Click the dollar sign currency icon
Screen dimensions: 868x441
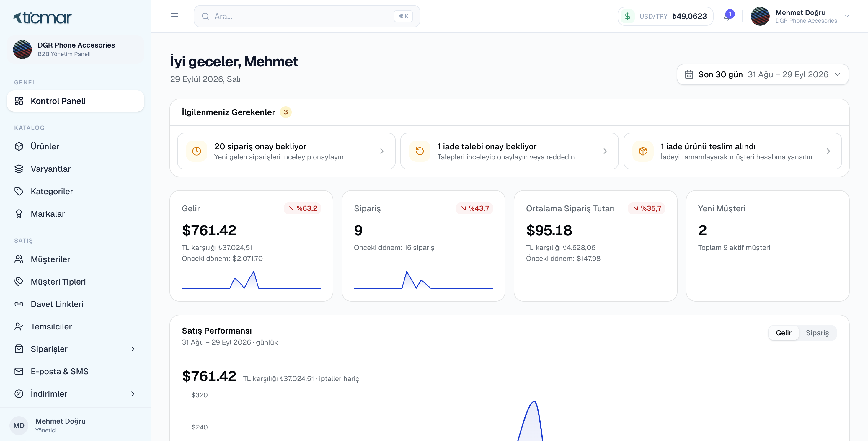point(627,16)
